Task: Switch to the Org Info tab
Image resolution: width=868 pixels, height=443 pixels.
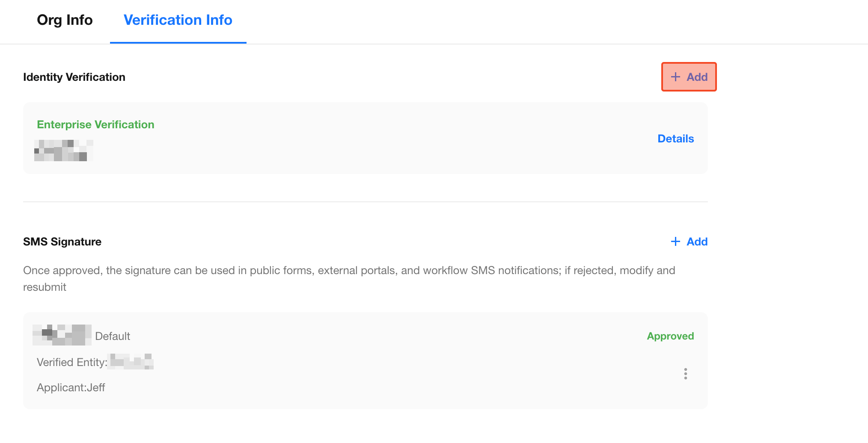Action: click(x=65, y=20)
